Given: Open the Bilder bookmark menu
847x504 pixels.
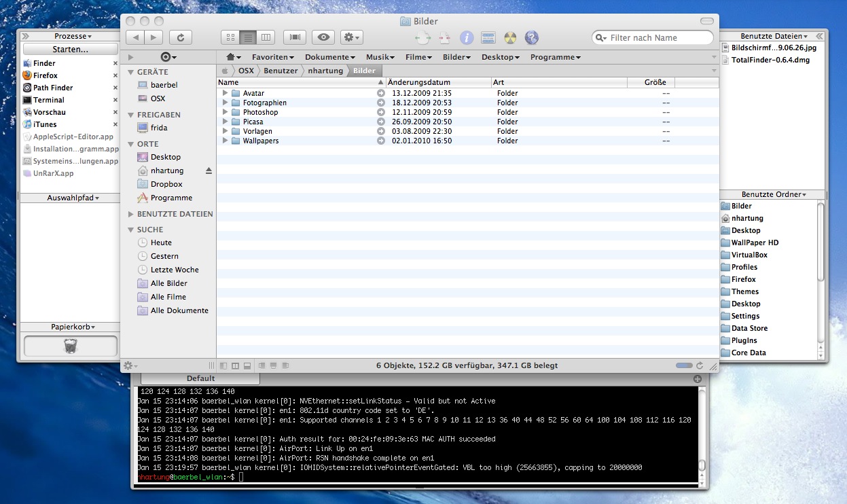Looking at the screenshot, I should click(x=457, y=57).
